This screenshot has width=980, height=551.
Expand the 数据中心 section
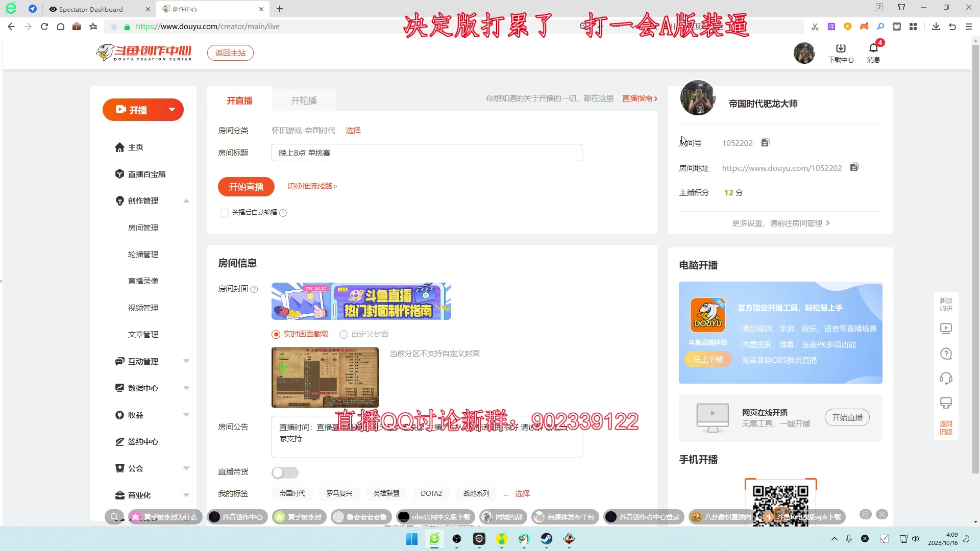[186, 388]
